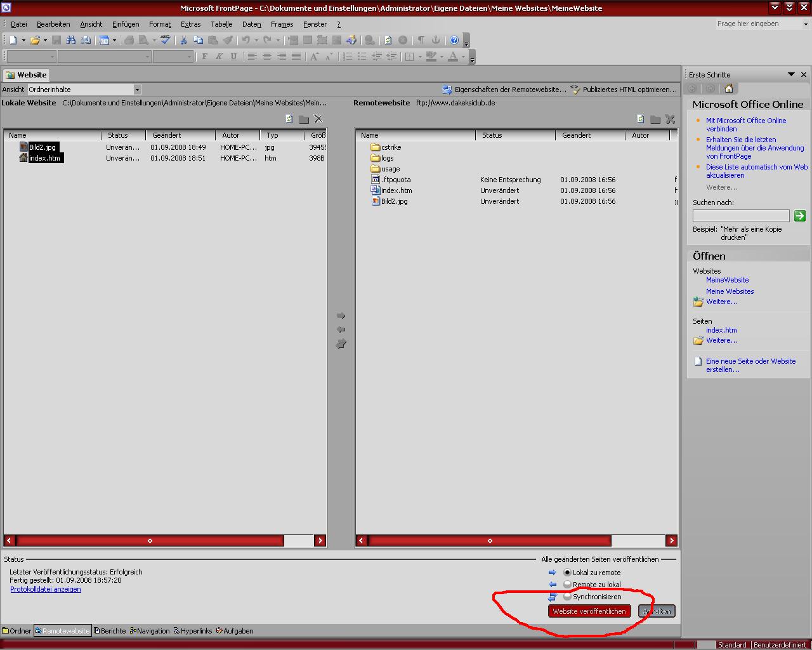Click Website veröffentlichen button
Screen dimensions: 812x650
[589, 611]
